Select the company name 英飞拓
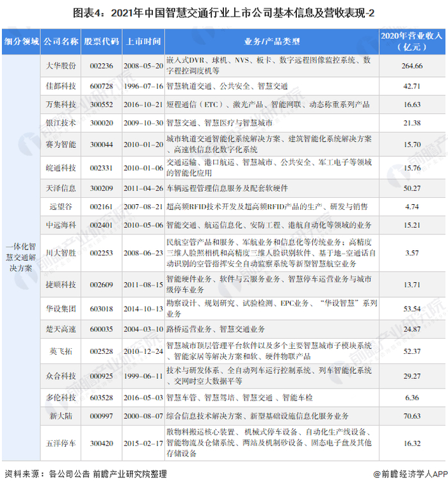 [x=61, y=351]
